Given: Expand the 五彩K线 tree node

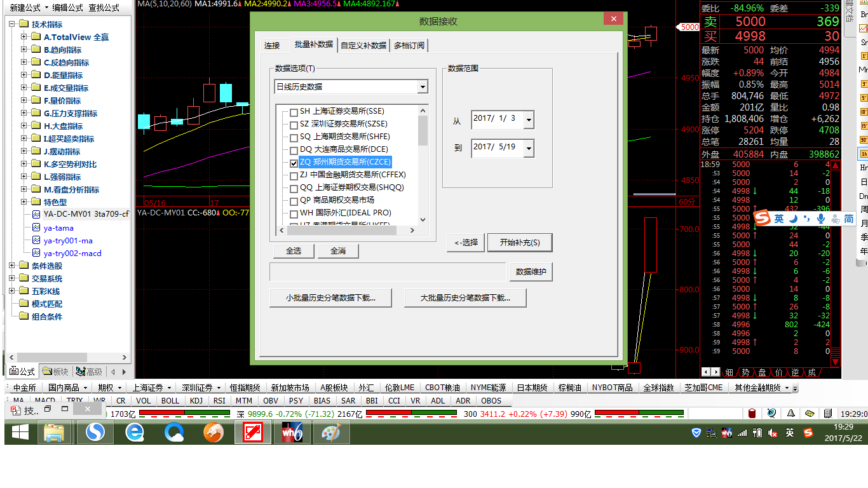Looking at the screenshot, I should [12, 291].
